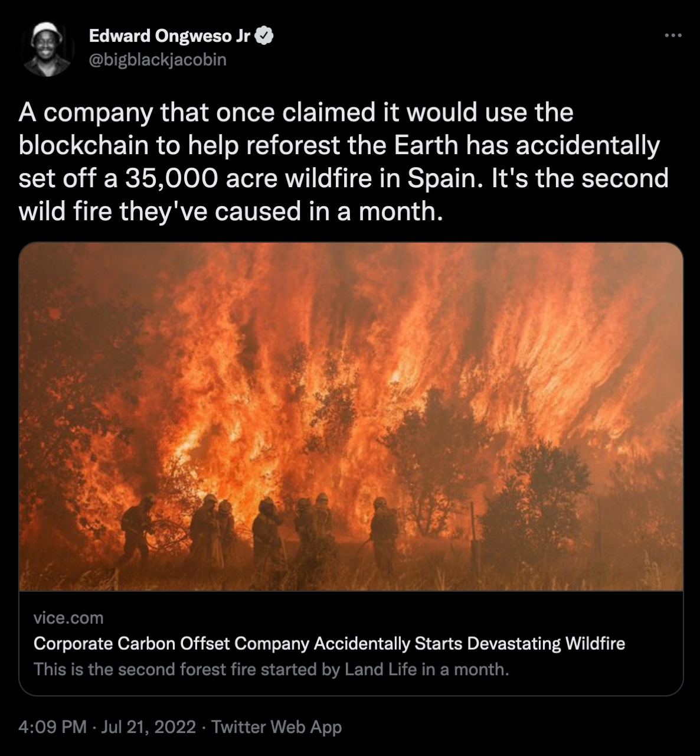Click the vice.com domain label
700x756 pixels.
(68, 618)
